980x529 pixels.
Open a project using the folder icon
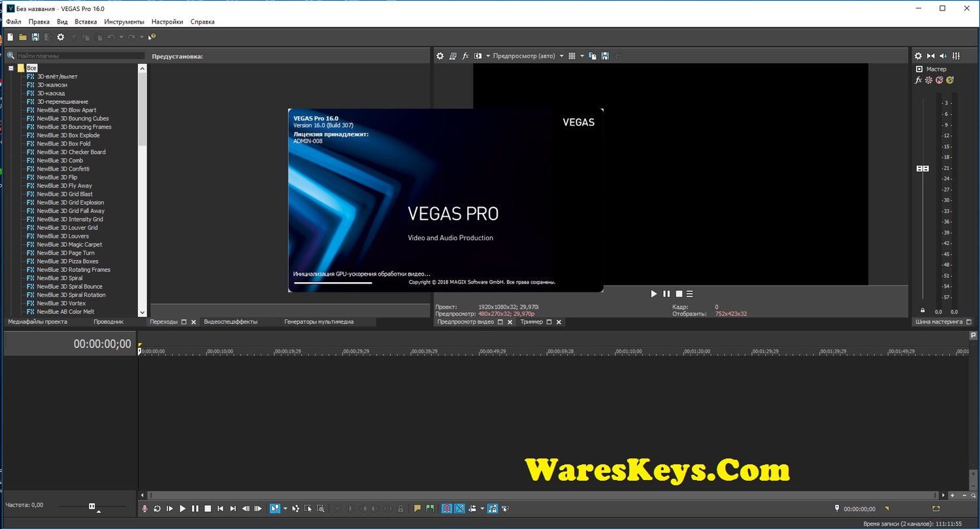pos(23,37)
